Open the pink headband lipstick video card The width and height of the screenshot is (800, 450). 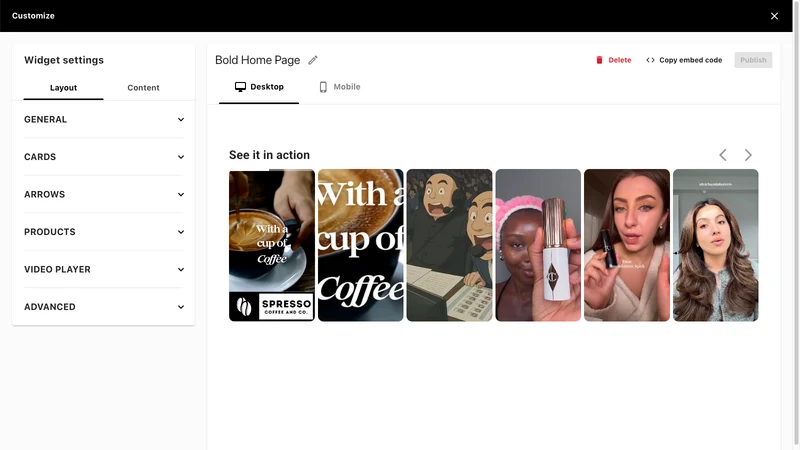click(x=538, y=245)
